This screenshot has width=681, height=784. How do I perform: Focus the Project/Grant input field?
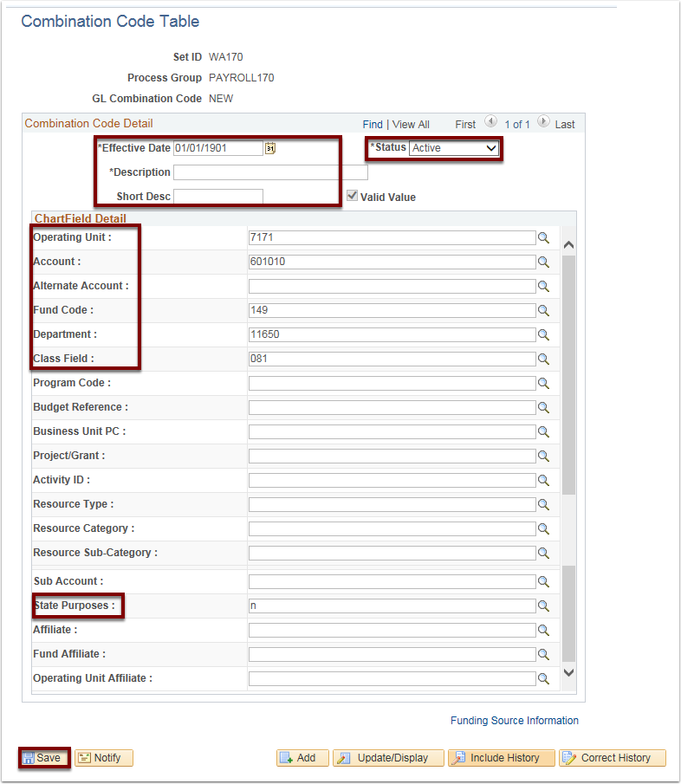[392, 456]
